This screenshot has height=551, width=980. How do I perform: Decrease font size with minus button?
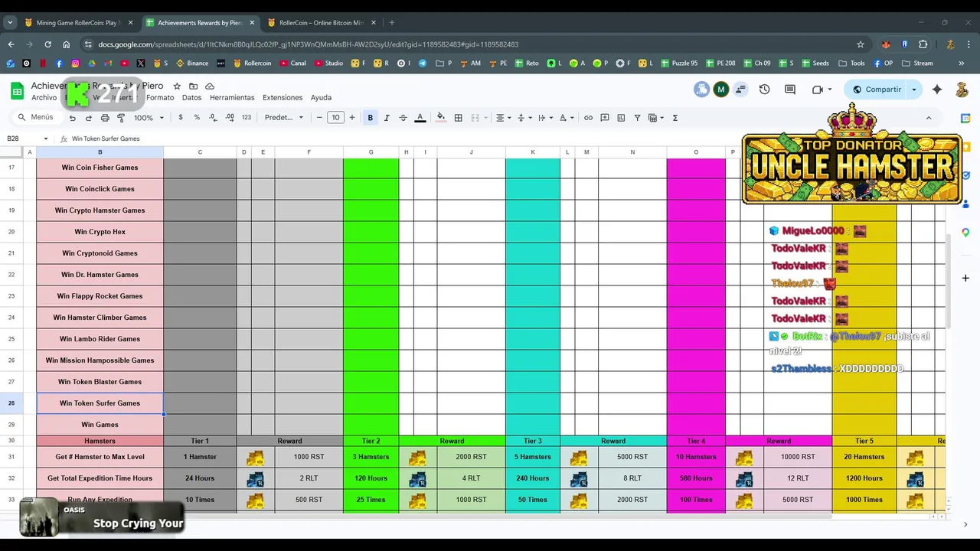point(319,118)
